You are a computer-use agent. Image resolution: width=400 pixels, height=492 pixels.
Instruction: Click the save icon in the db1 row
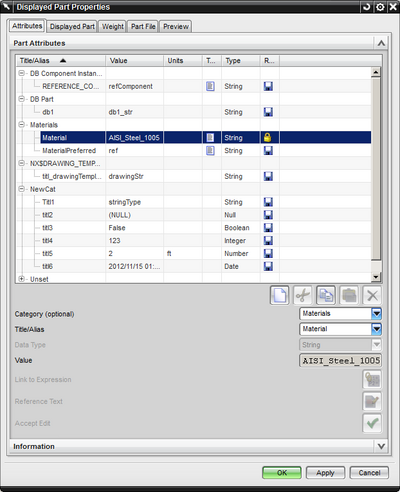point(268,112)
